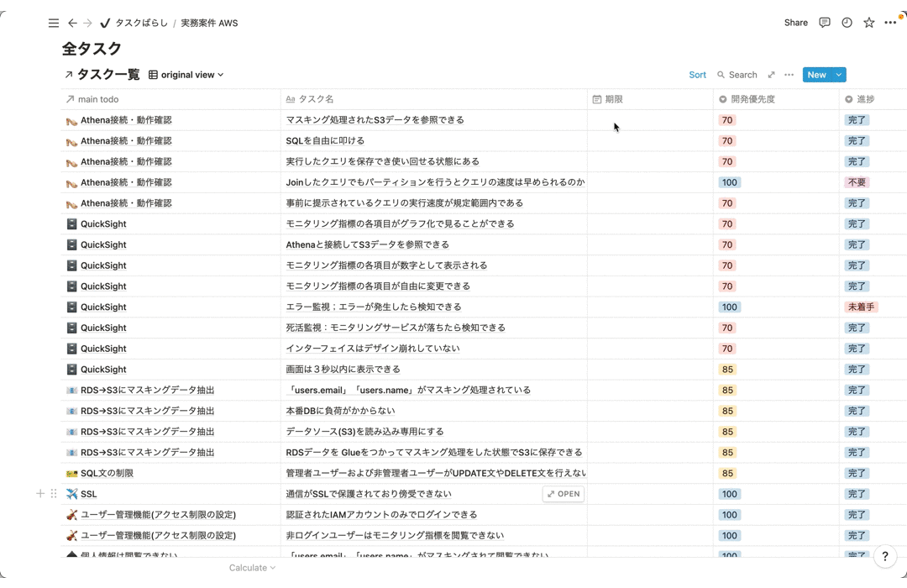Open the sidebar with the hamburger menu icon

(53, 23)
